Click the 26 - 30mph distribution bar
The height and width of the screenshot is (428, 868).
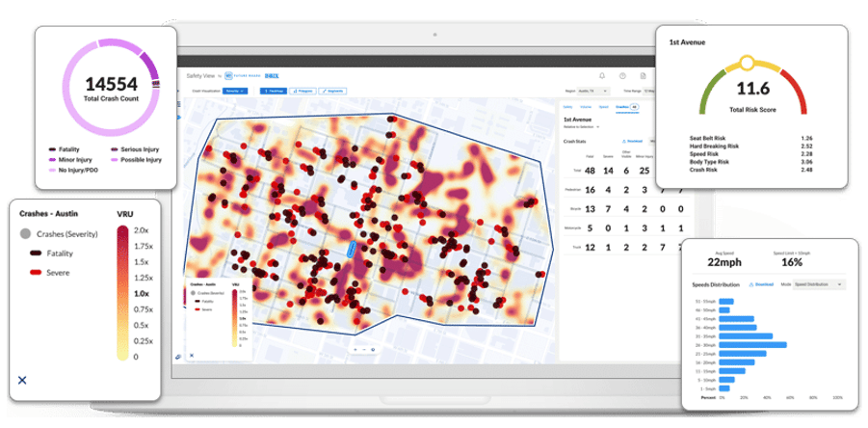coord(752,345)
